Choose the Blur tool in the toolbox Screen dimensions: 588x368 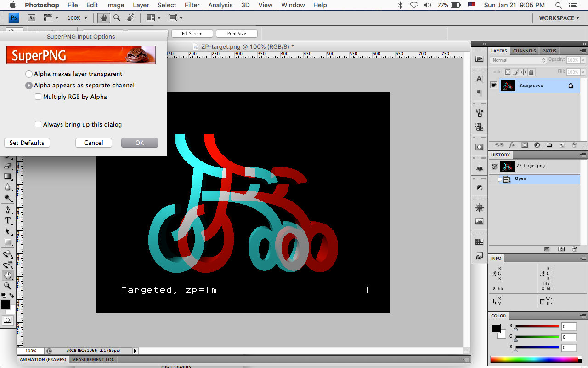pyautogui.click(x=8, y=187)
